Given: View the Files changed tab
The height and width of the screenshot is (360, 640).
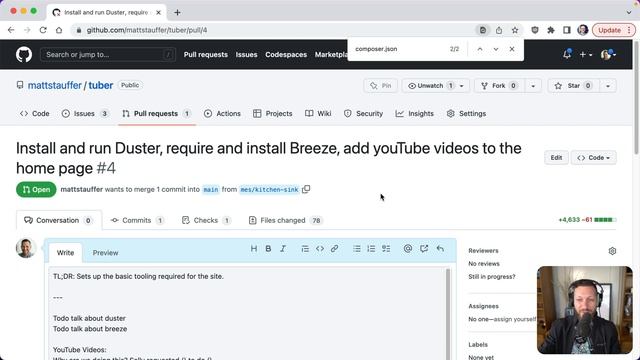Looking at the screenshot, I should (285, 220).
